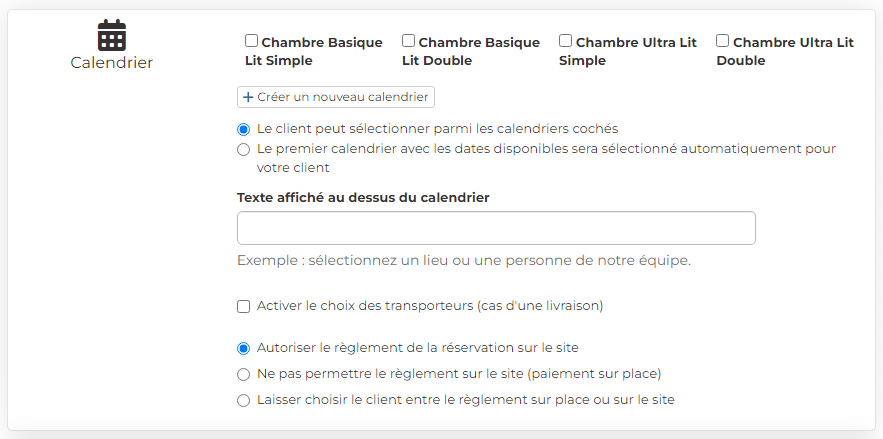Tick the Chambre Basique Lit Double checkbox
Screen dimensions: 883x439
point(409,41)
